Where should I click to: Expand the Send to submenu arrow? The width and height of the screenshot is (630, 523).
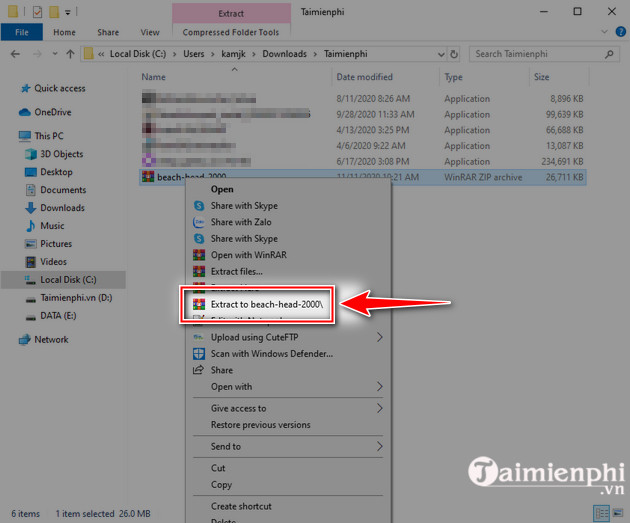[x=380, y=446]
